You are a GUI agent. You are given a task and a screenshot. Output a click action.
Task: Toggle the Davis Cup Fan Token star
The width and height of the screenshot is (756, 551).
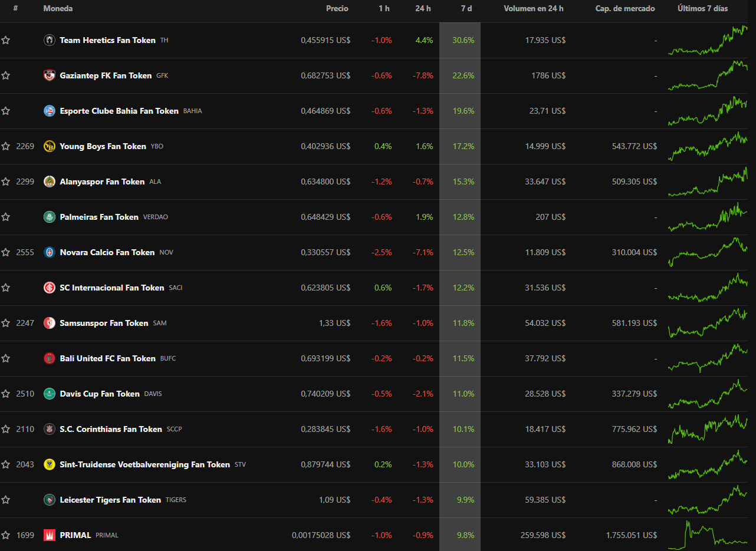pos(6,394)
